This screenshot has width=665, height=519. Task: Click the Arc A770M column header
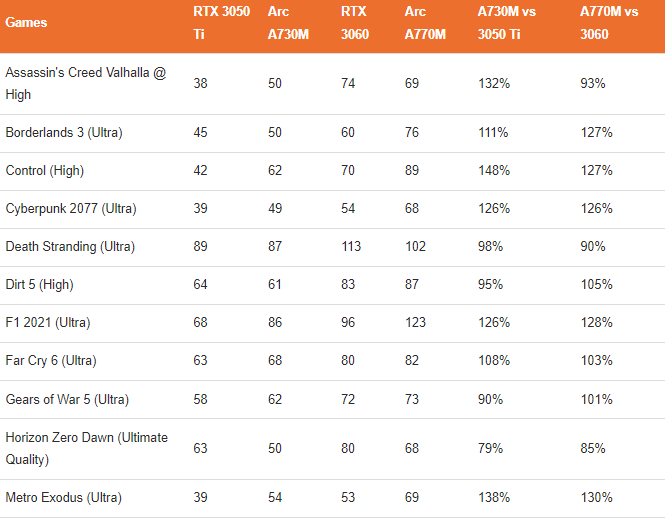click(427, 22)
